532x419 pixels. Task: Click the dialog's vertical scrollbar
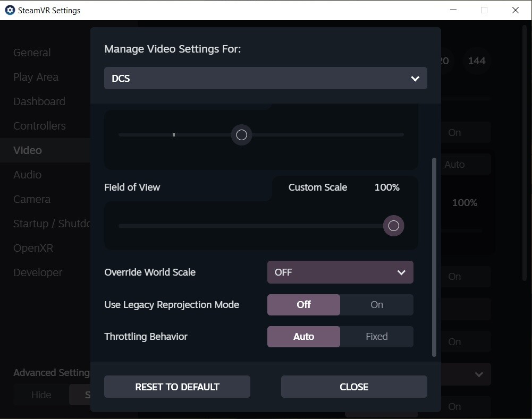click(x=434, y=258)
